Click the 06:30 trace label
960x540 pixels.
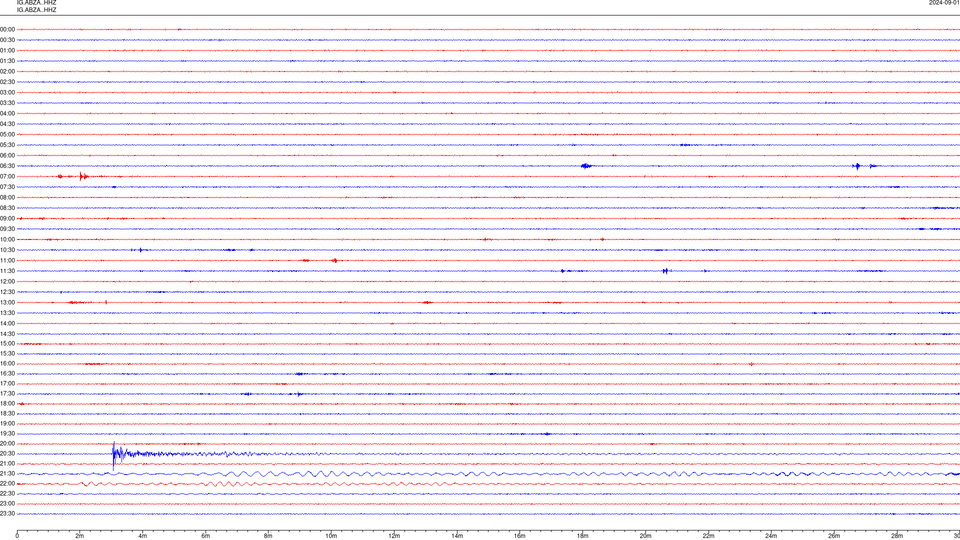pyautogui.click(x=7, y=166)
